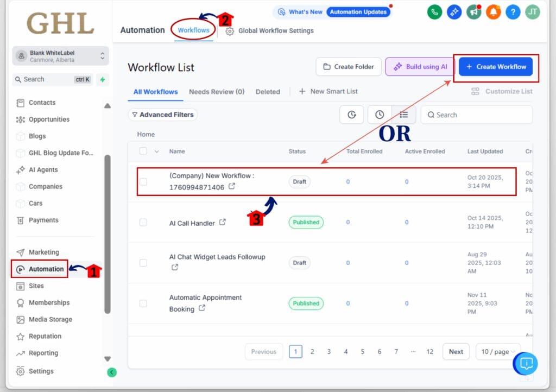The height and width of the screenshot is (392, 556).
Task: Open announcements via the megaphone icon
Action: pyautogui.click(x=473, y=11)
